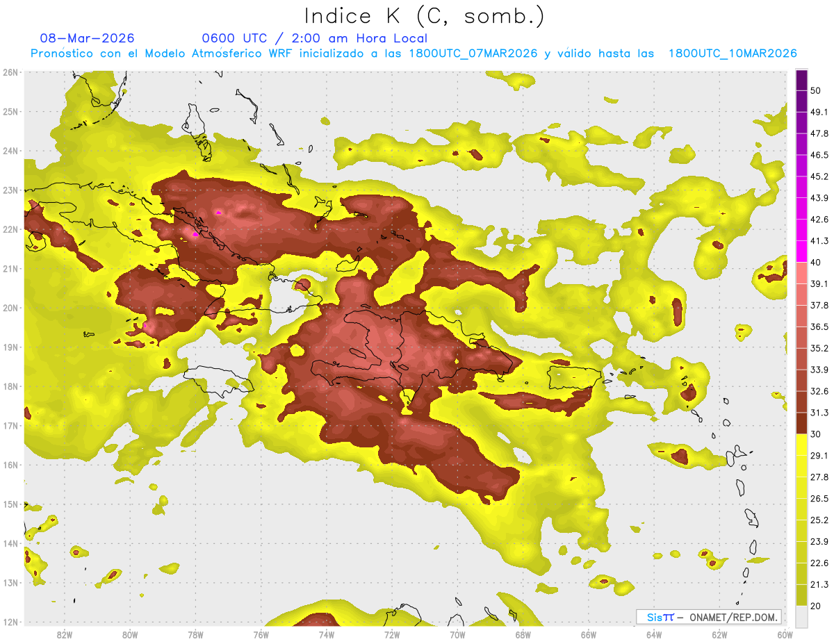Screen dimensions: 834x644
Task: Click the latitude label '25N'
Action: (x=10, y=111)
